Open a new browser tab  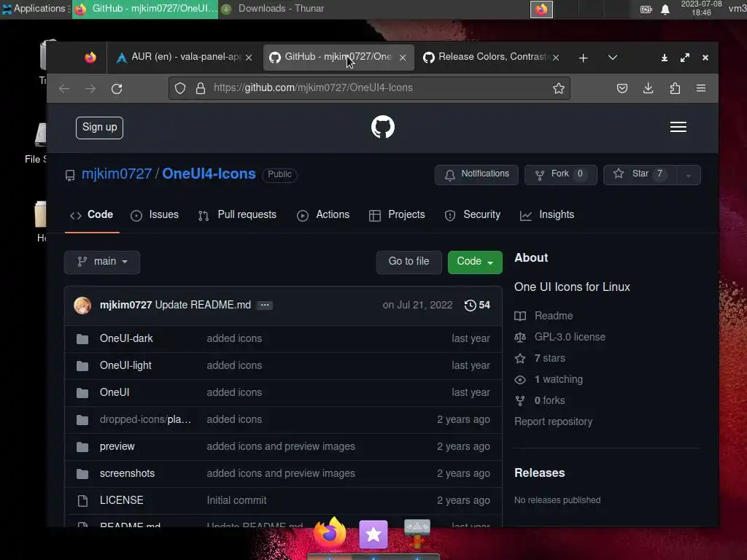coord(583,58)
